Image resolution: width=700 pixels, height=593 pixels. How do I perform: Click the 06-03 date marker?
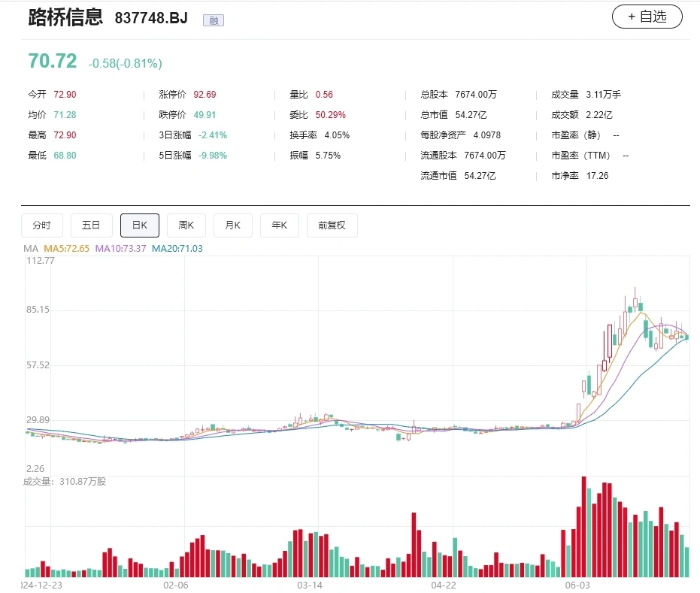(577, 585)
